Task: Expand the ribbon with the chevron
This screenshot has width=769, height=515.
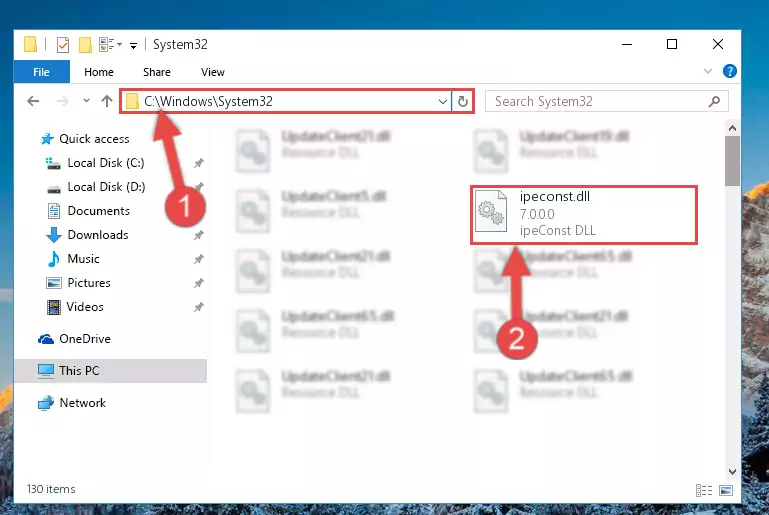Action: pos(708,71)
